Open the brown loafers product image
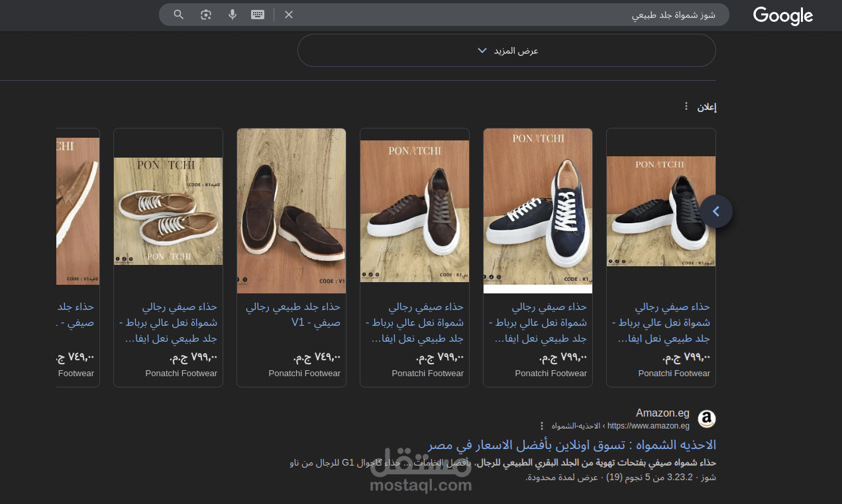The image size is (842, 504). (291, 211)
